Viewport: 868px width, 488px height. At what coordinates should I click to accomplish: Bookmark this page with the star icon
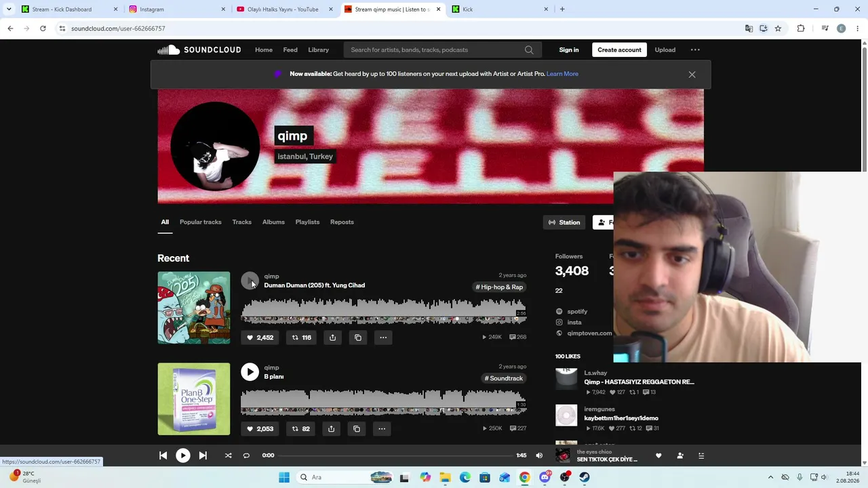778,28
